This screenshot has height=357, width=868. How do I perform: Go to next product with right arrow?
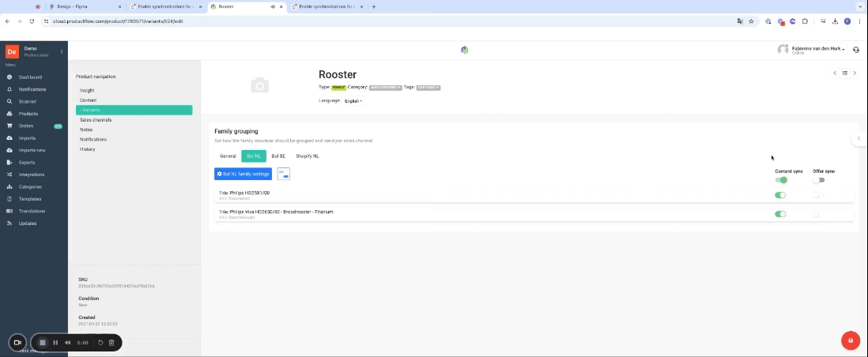point(855,73)
